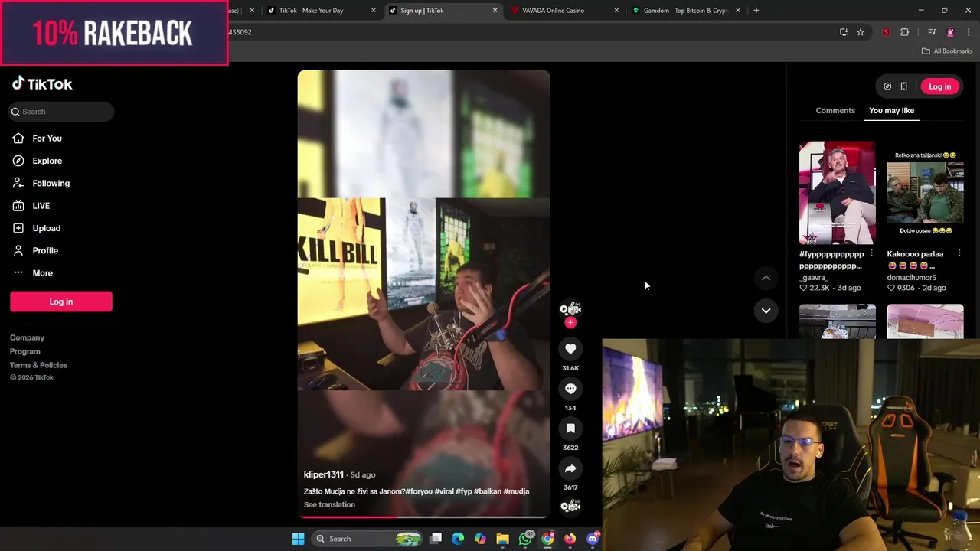The width and height of the screenshot is (980, 551).
Task: Open the red S browser extension
Action: coord(886,32)
